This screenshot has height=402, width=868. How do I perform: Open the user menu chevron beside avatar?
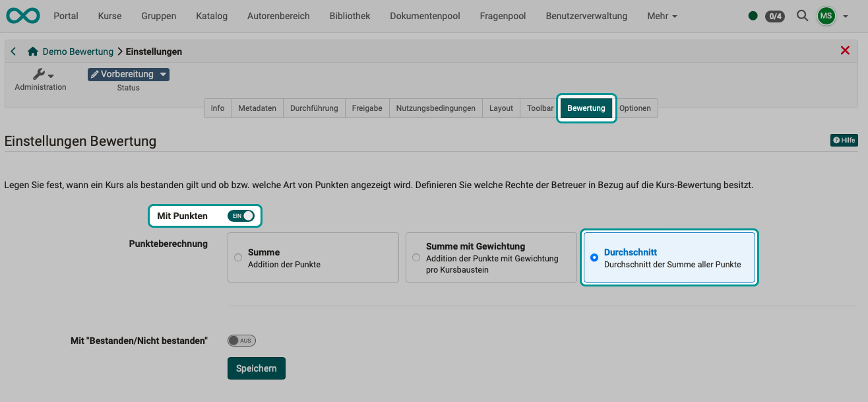844,15
